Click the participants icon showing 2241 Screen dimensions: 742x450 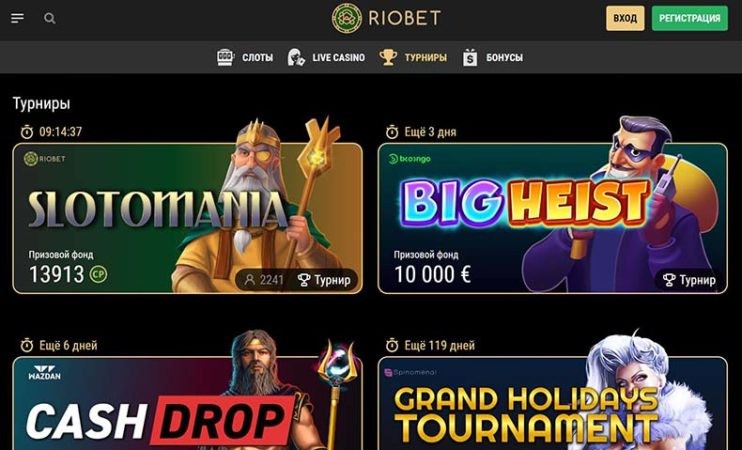pyautogui.click(x=249, y=280)
